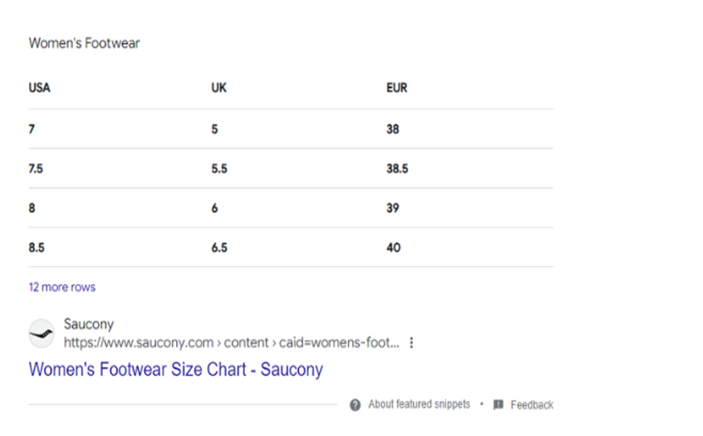Screen dimensions: 703x436
Task: Click USA size 7.5 cell
Action: pos(36,169)
